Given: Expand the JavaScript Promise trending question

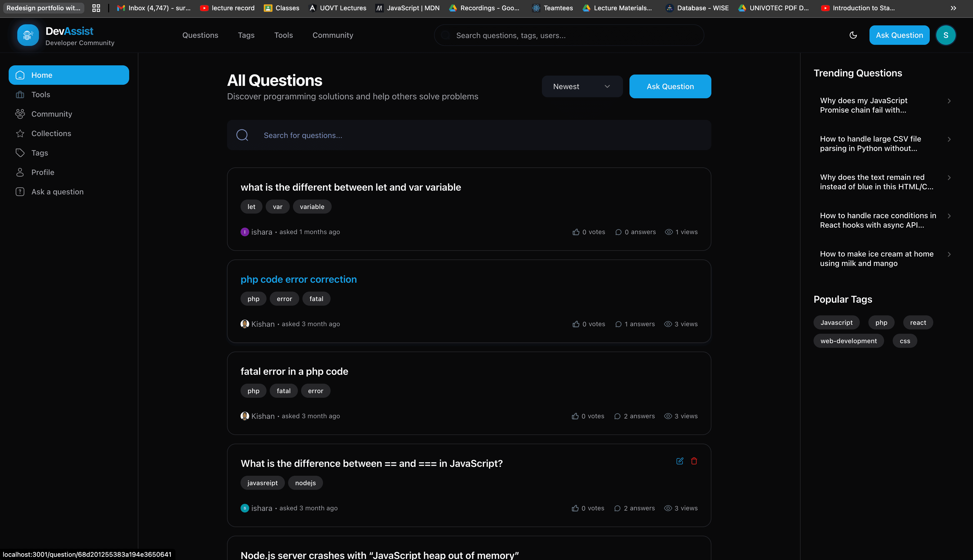Looking at the screenshot, I should pyautogui.click(x=949, y=101).
